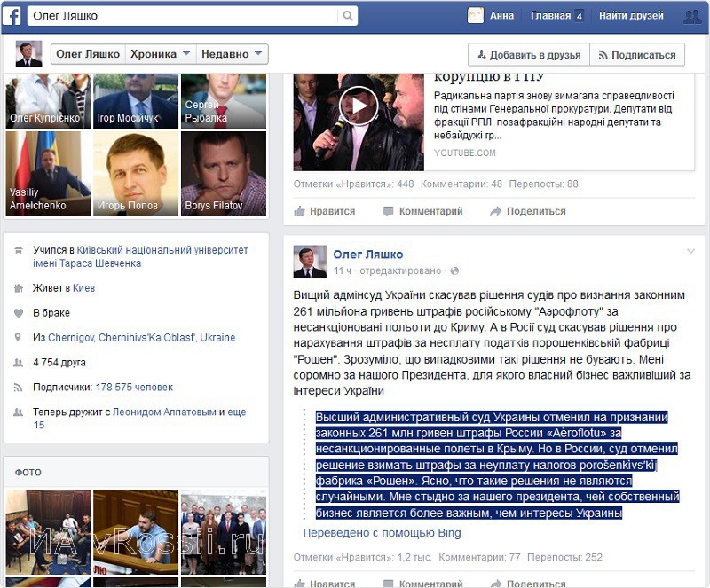Open friend tile Олег Купрієнко
Image resolution: width=710 pixels, height=588 pixels.
pyautogui.click(x=48, y=101)
